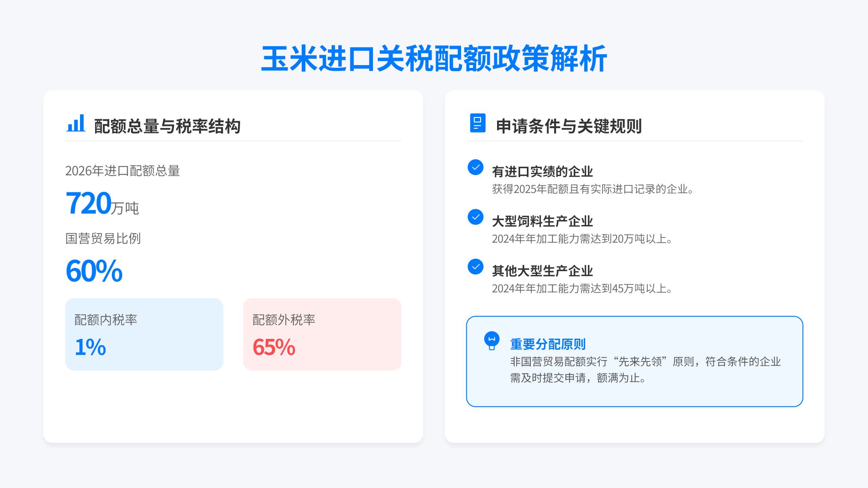868x488 pixels.
Task: Click the text about 20万吨 capacity
Action: point(582,239)
